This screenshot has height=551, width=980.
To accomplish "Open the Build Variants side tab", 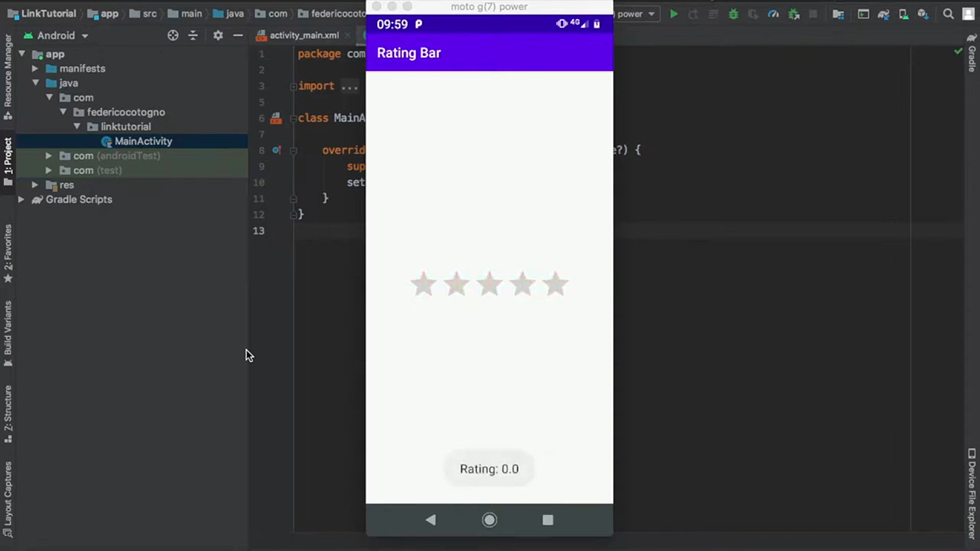I will (x=8, y=333).
